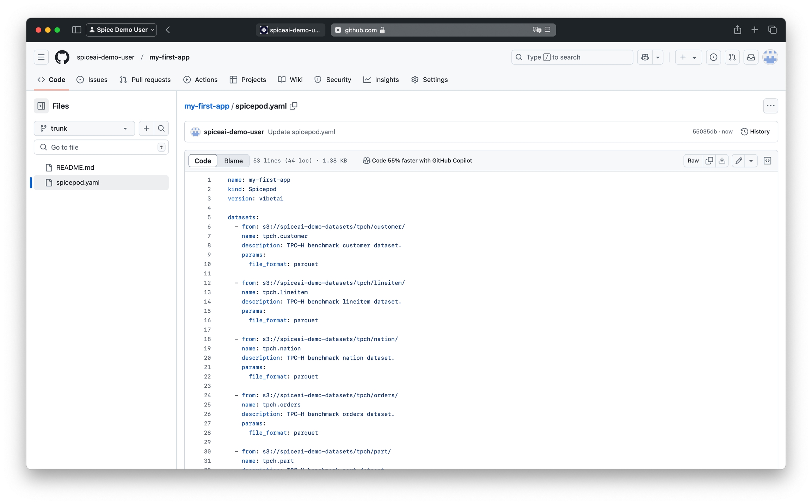This screenshot has width=812, height=504.
Task: Expand more edit options dropdown arrow
Action: (751, 161)
